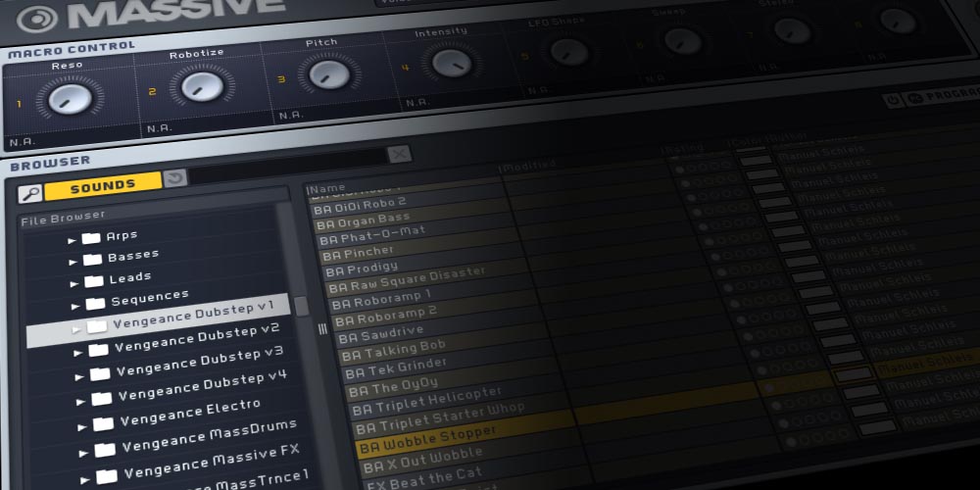Click the magnifier search icon in Browser

coord(30,194)
